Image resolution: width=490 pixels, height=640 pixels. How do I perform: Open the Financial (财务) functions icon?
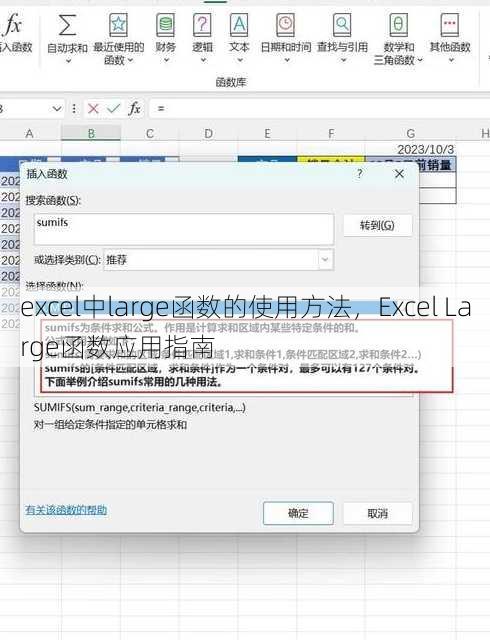coord(165,25)
